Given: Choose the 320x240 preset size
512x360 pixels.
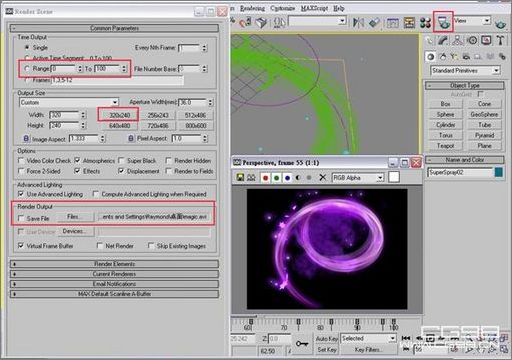Looking at the screenshot, I should point(119,115).
